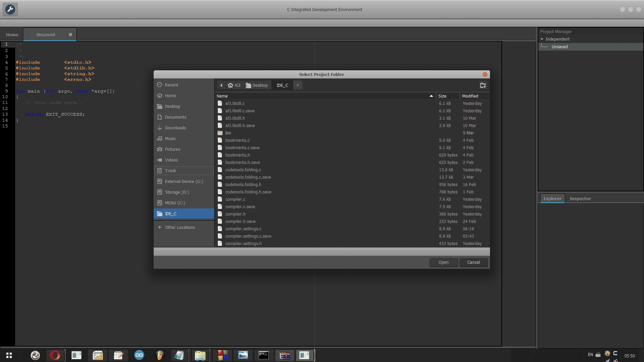
Task: Select file codetools.folding.c
Action: point(352,170)
